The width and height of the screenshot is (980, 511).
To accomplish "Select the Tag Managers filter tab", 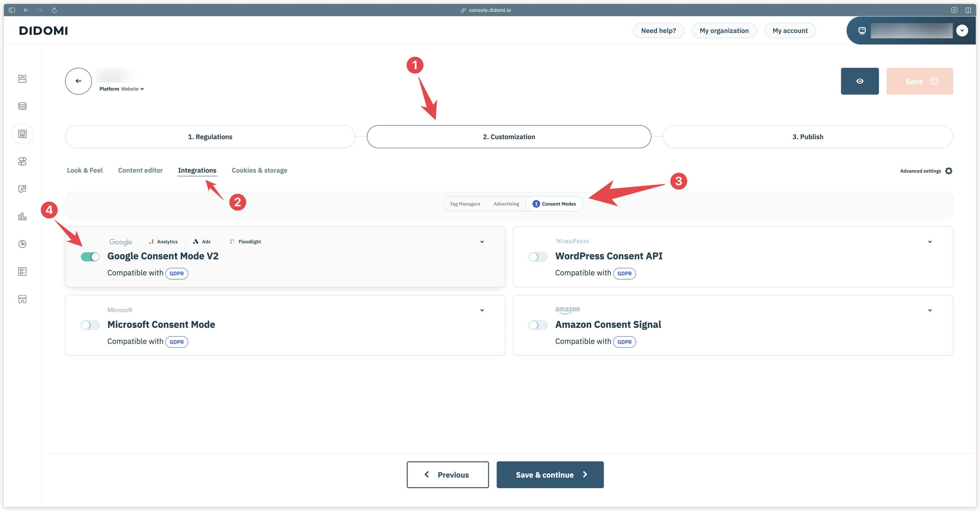I will (x=465, y=204).
